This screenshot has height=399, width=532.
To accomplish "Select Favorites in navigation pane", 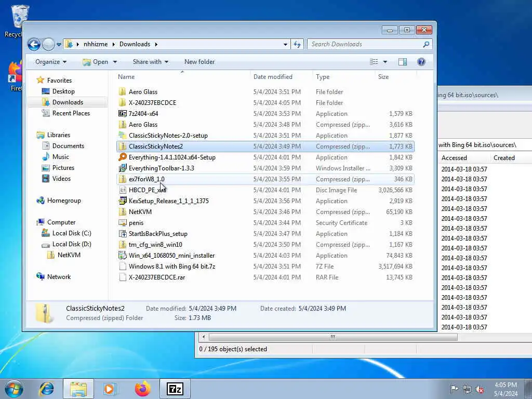I will [59, 81].
